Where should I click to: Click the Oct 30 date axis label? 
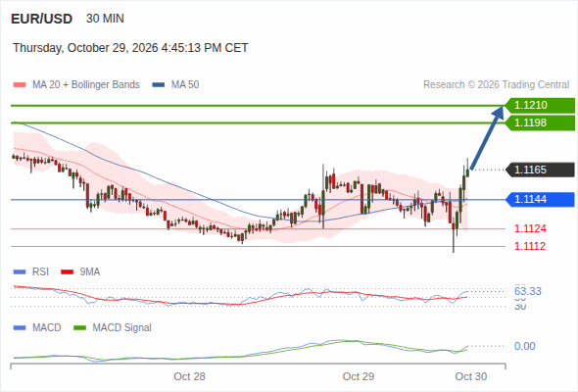[471, 376]
